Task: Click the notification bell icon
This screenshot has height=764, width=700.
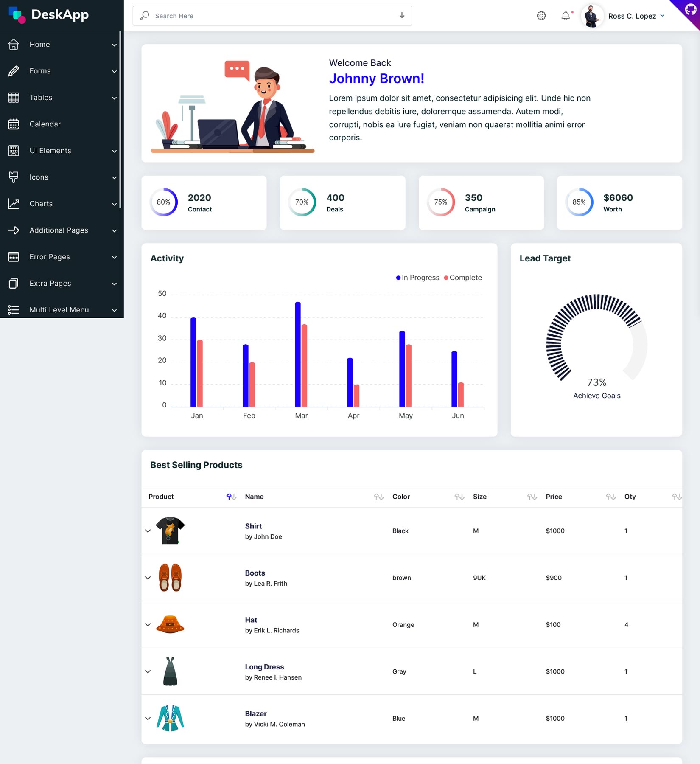Action: pyautogui.click(x=565, y=16)
